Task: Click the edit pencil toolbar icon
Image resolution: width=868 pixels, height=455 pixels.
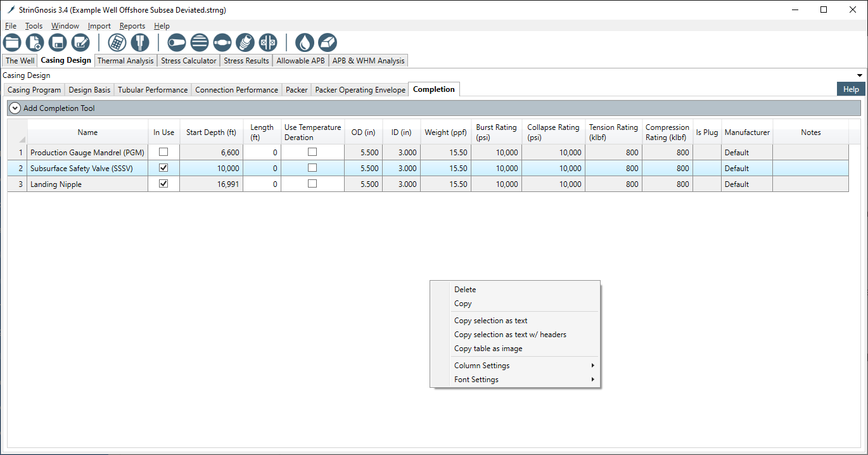Action: click(x=80, y=42)
